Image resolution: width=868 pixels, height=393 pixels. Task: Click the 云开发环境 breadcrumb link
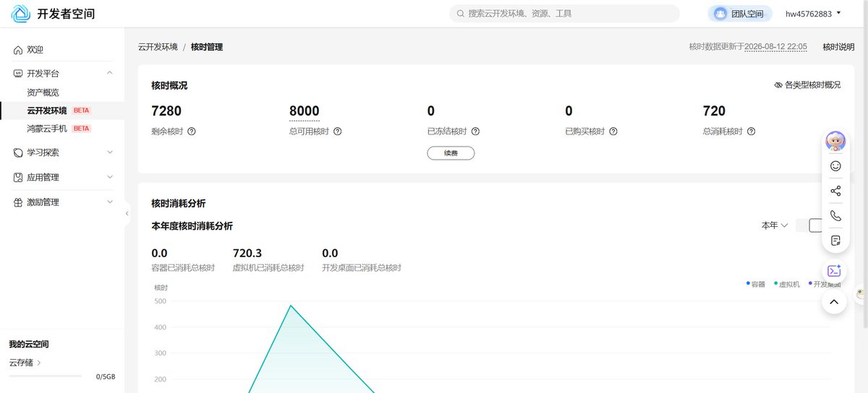[158, 47]
